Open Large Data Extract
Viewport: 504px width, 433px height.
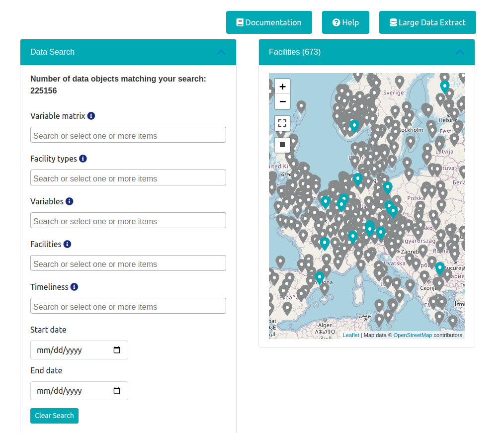coord(427,22)
